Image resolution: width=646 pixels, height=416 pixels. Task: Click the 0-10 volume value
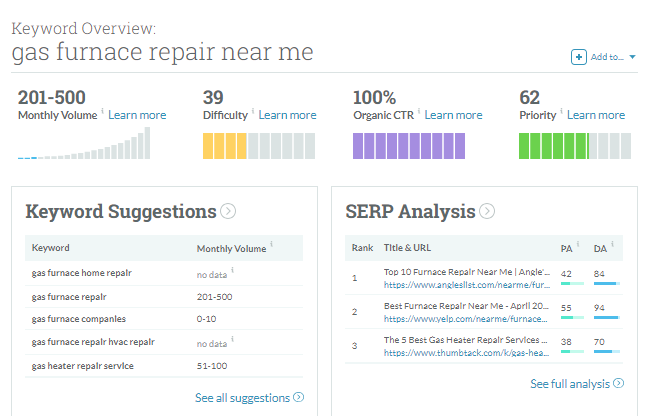tap(206, 319)
